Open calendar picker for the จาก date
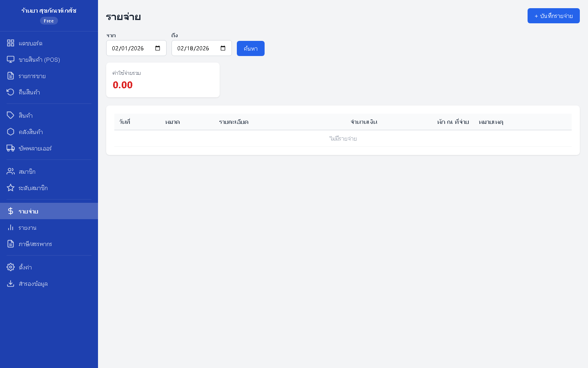 pyautogui.click(x=158, y=48)
